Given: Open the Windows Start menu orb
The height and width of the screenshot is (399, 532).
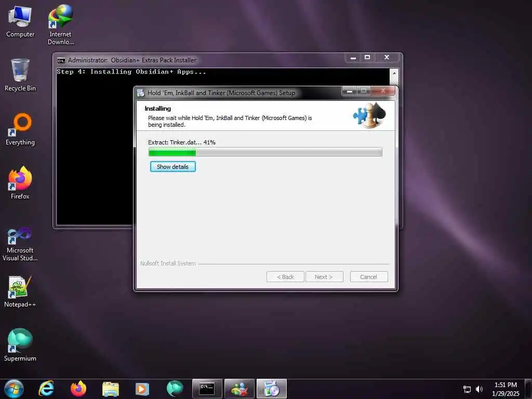Looking at the screenshot, I should pos(14,389).
